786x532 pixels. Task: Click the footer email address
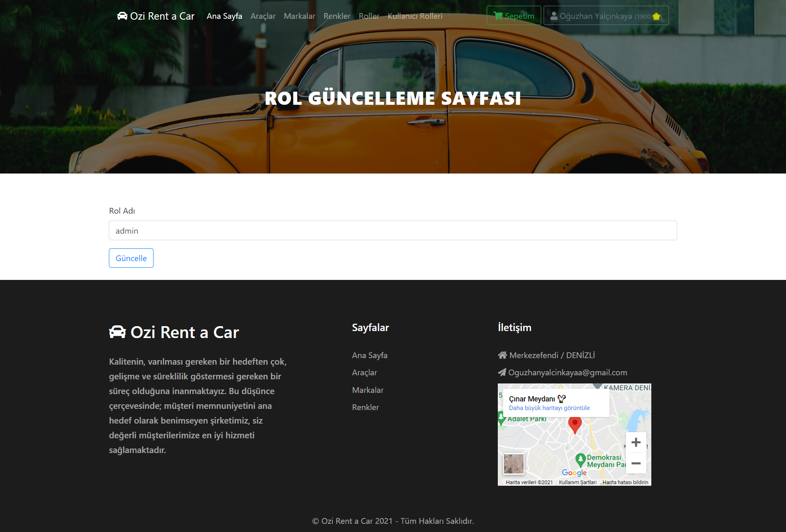(x=567, y=372)
